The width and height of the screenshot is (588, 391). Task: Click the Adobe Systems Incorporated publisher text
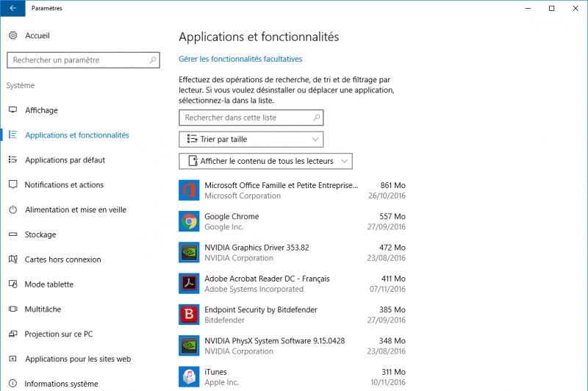[254, 289]
